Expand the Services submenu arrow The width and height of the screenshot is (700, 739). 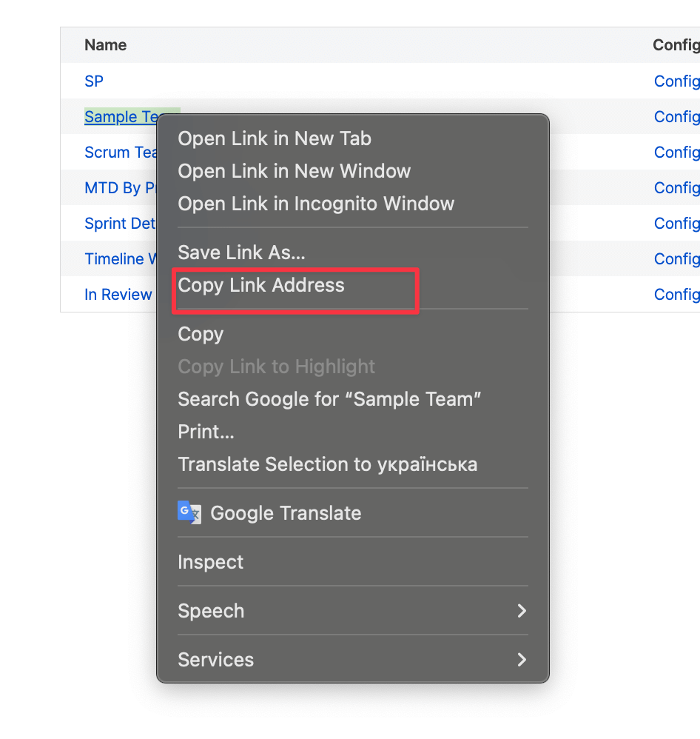(522, 660)
